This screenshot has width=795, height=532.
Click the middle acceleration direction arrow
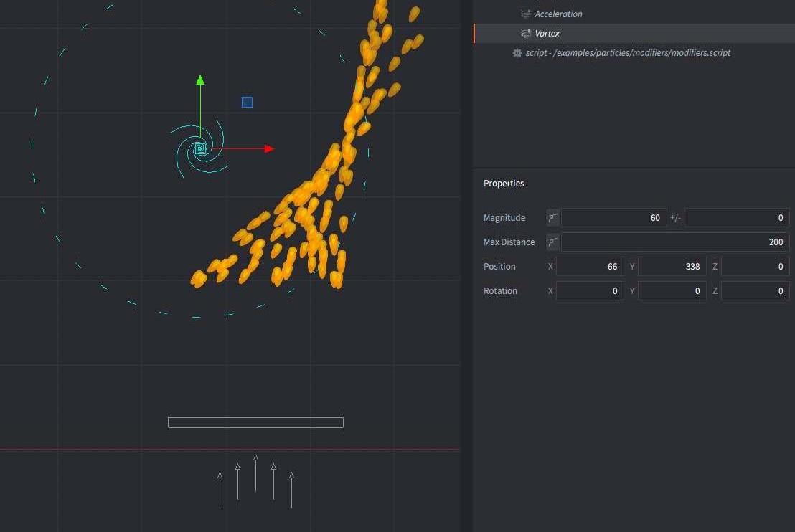point(255,473)
